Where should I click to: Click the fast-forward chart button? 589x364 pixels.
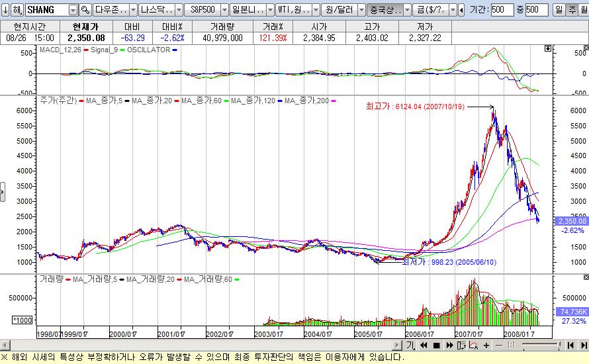tap(450, 345)
